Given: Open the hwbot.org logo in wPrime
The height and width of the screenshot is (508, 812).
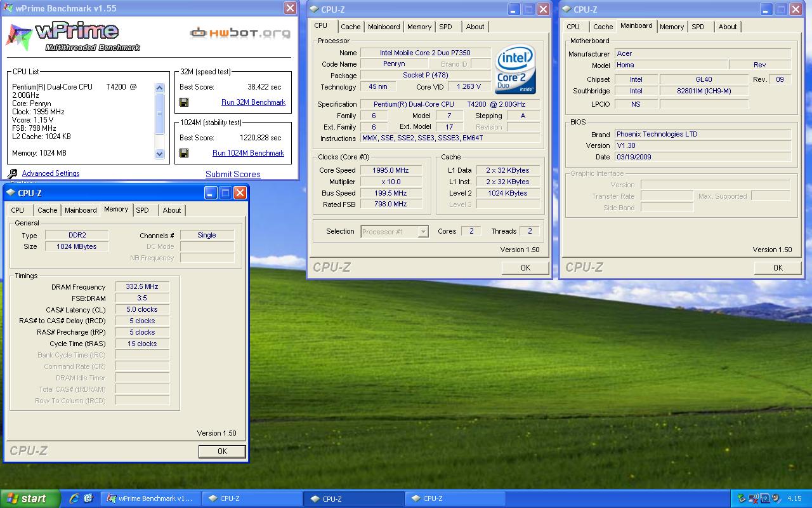Looking at the screenshot, I should click(x=240, y=33).
